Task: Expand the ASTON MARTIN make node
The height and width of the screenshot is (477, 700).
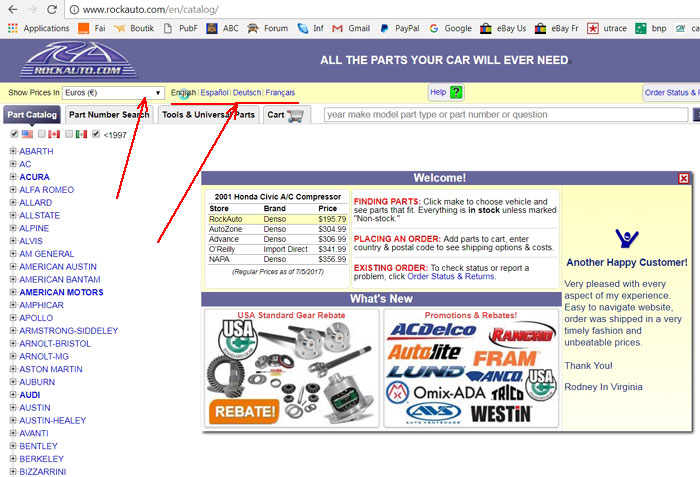Action: pyautogui.click(x=13, y=369)
